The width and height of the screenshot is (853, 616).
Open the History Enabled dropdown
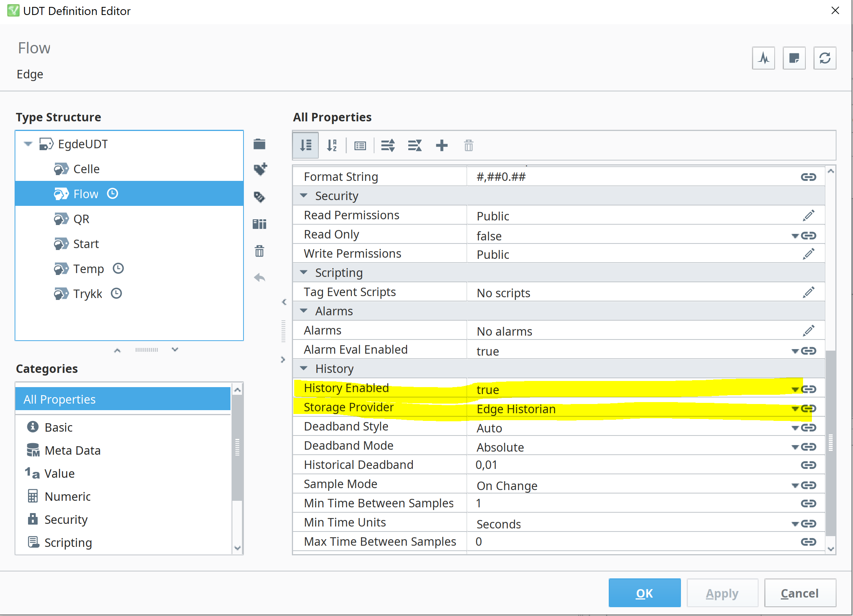795,389
